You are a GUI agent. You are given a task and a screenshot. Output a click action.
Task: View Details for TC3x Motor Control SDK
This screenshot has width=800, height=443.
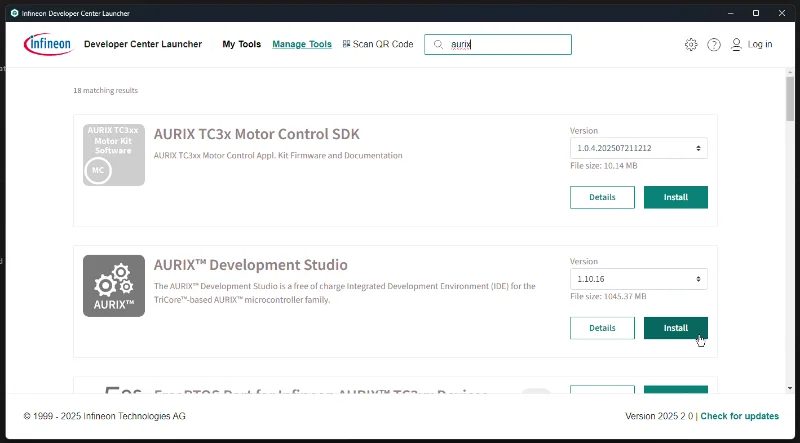[x=602, y=197]
